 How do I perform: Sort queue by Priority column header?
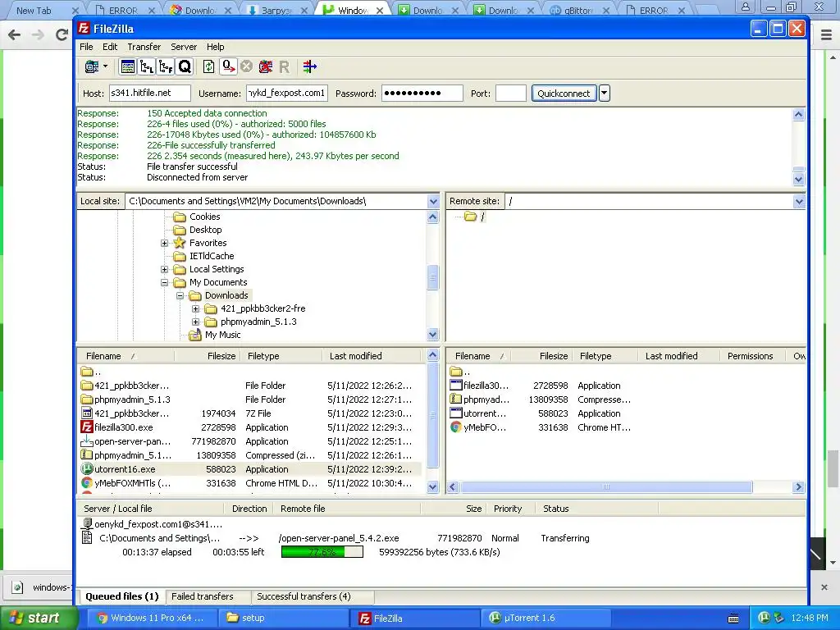coord(507,509)
